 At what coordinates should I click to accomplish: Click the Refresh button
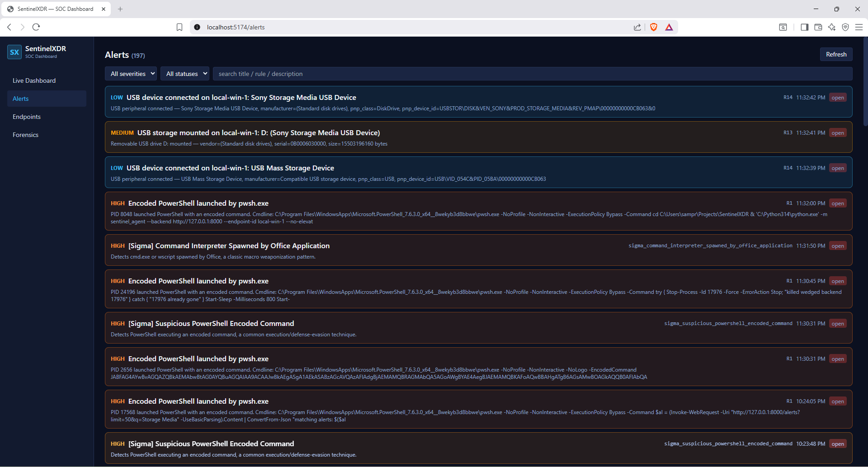pyautogui.click(x=836, y=54)
